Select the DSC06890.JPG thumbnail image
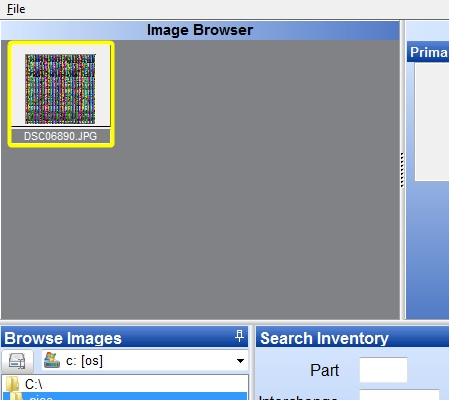 click(x=60, y=89)
